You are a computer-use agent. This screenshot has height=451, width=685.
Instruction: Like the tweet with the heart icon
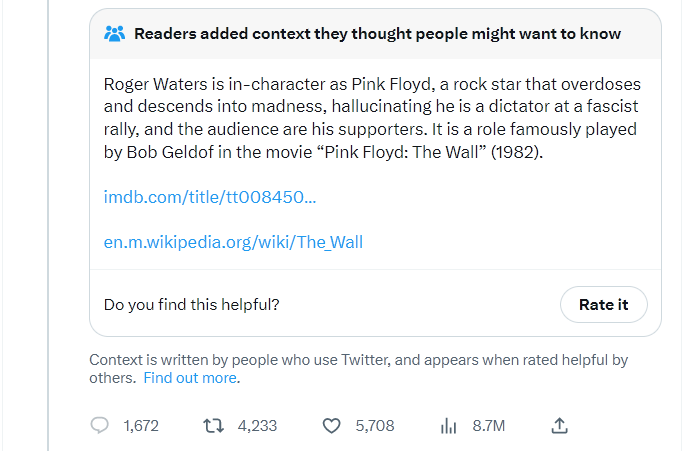332,426
